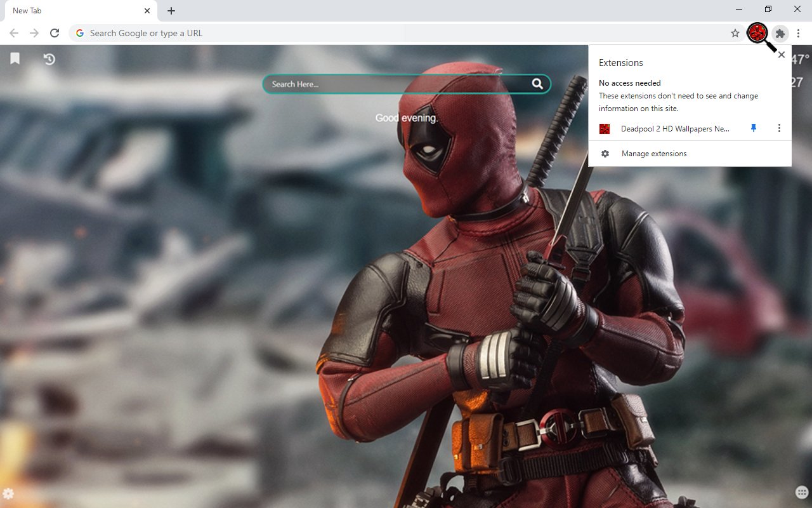Image resolution: width=812 pixels, height=508 pixels.
Task: Open a new tab with the plus button
Action: click(171, 11)
